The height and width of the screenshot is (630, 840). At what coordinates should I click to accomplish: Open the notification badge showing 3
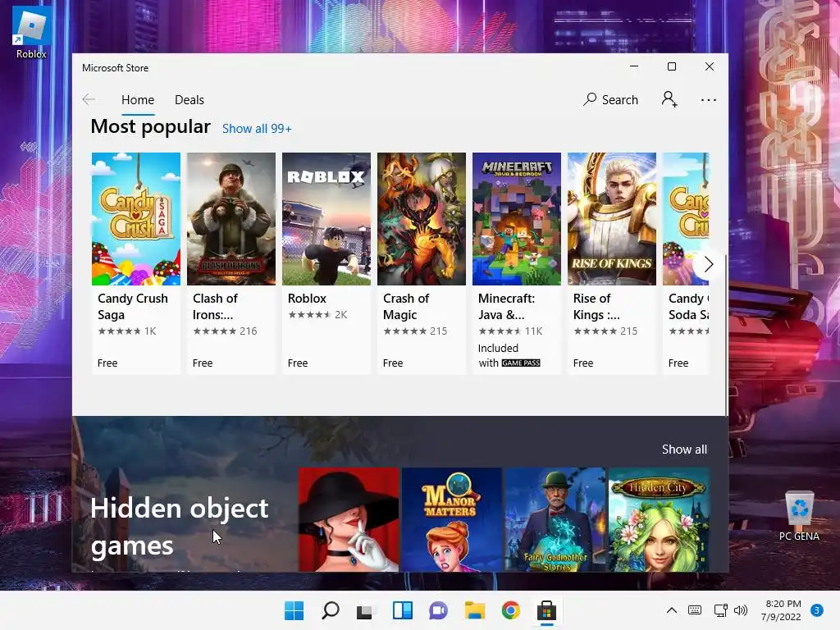tap(817, 610)
